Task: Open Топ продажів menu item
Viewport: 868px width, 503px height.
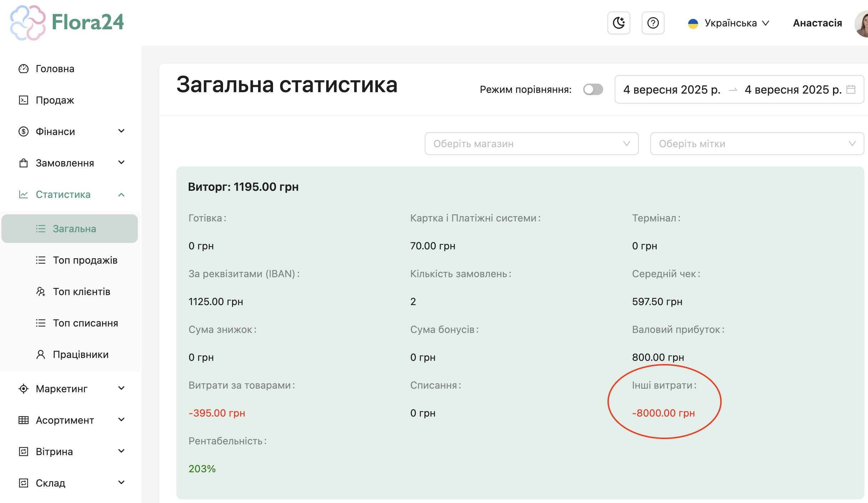Action: pyautogui.click(x=85, y=260)
